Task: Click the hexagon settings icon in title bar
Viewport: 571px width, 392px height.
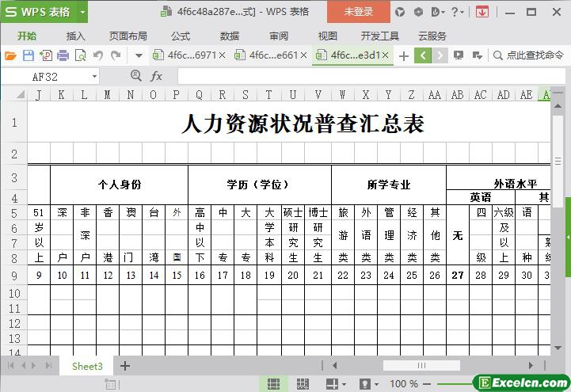Action: point(418,12)
